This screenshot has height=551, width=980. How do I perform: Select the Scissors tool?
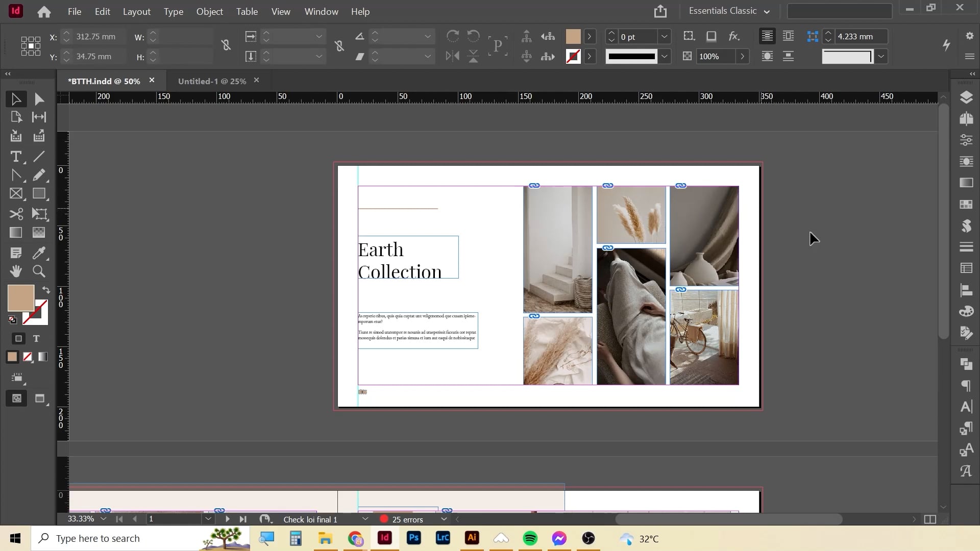[x=16, y=214]
